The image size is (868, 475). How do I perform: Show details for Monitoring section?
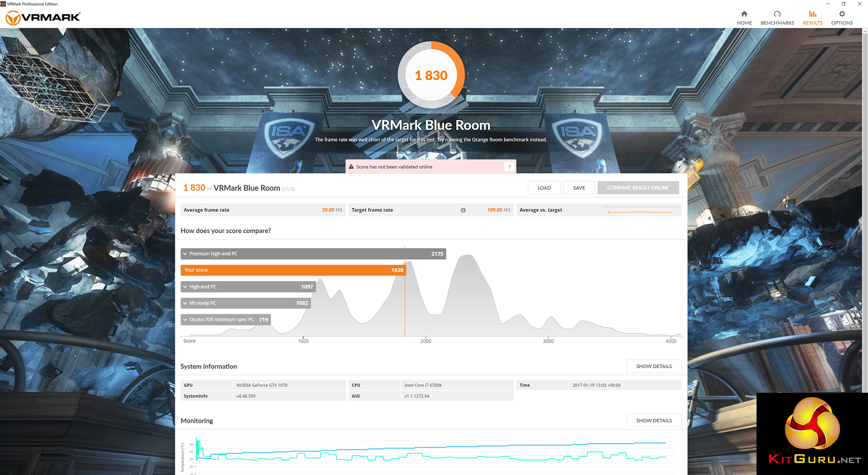tap(654, 421)
